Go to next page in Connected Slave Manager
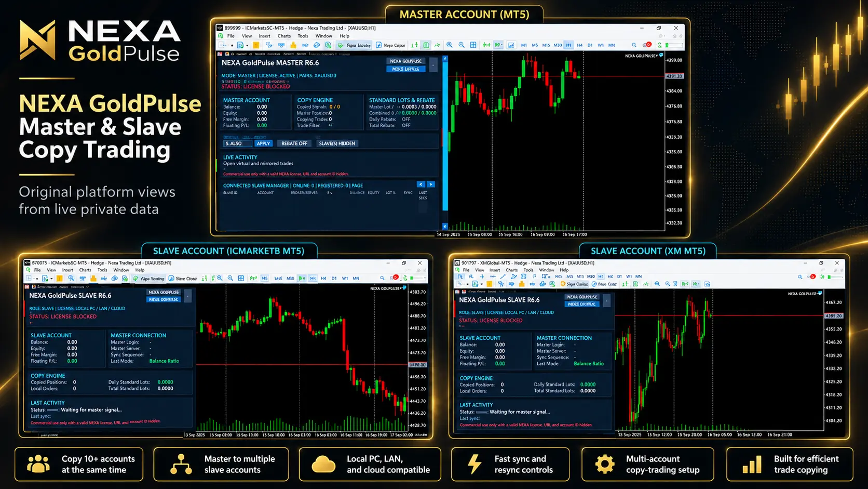868x489 pixels. pyautogui.click(x=431, y=184)
